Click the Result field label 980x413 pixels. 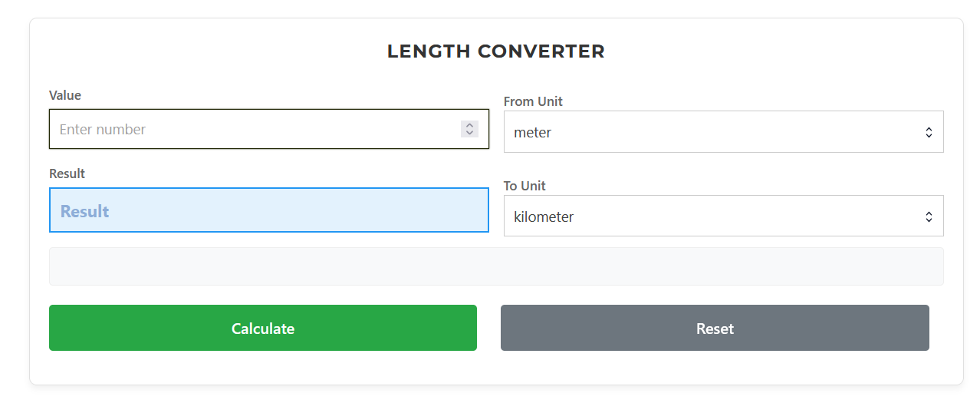(67, 173)
